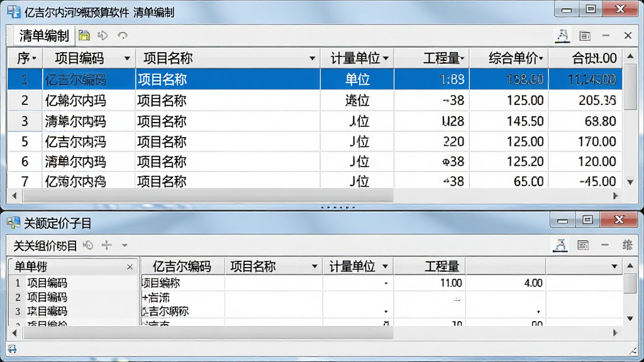Image resolution: width=644 pixels, height=362 pixels.
Task: Click the app icon in lower window title
Action: [x=14, y=223]
